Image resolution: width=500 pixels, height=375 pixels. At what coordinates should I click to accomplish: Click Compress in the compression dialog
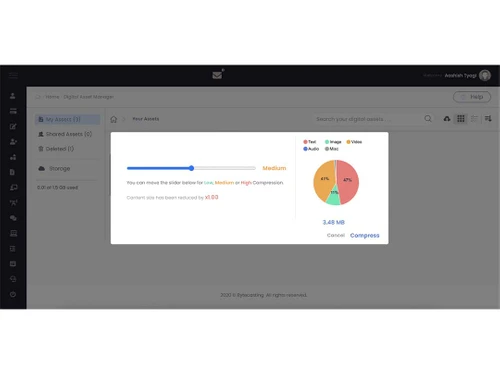pos(365,235)
